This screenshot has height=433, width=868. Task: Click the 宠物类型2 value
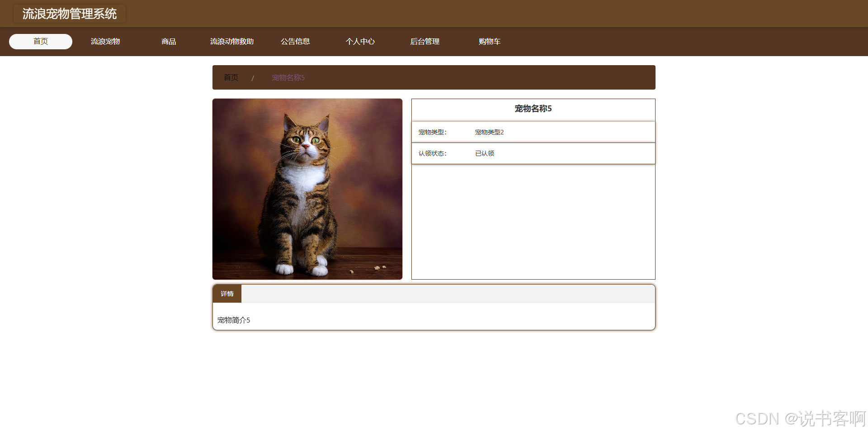489,132
